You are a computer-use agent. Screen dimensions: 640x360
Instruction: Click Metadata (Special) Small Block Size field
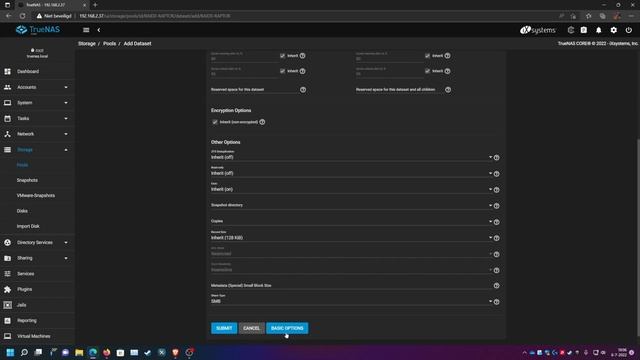click(351, 285)
